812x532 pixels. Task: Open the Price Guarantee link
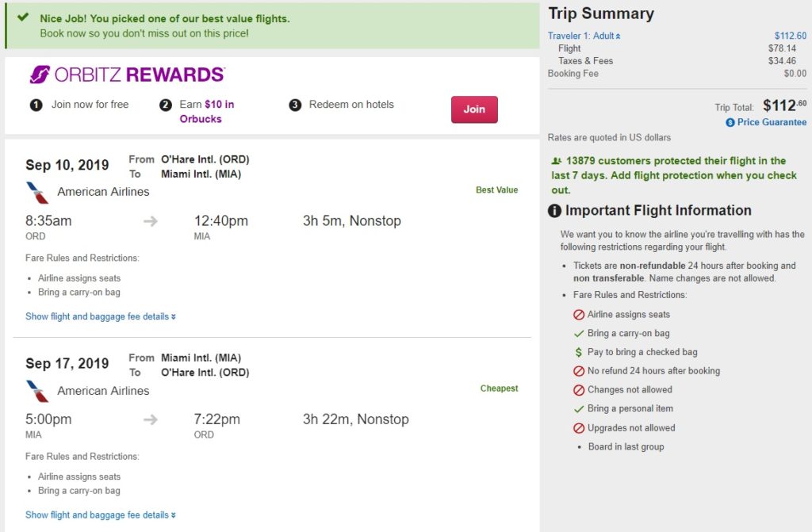click(772, 122)
